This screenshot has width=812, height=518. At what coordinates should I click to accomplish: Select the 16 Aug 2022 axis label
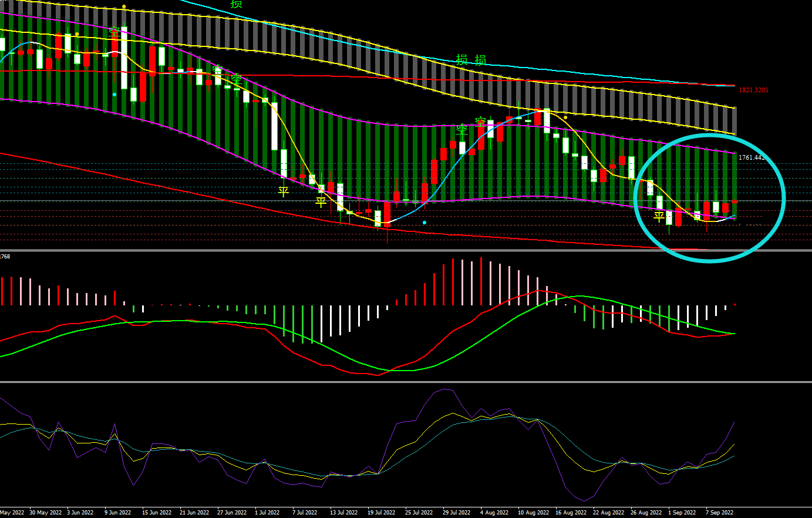[571, 513]
